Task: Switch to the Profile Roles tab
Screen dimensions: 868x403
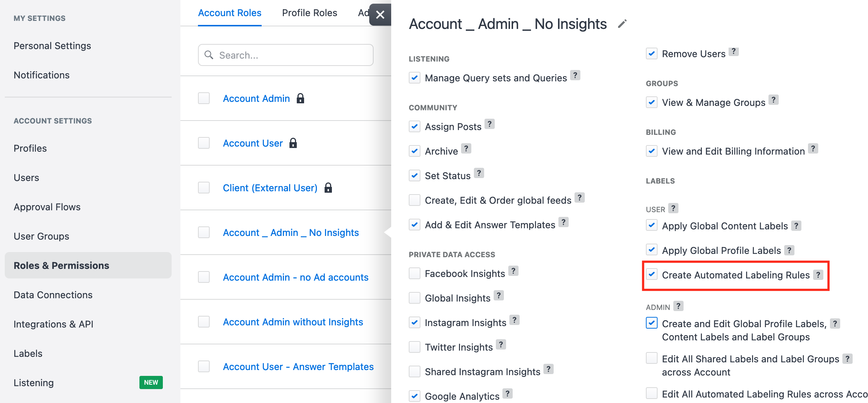Action: (309, 12)
